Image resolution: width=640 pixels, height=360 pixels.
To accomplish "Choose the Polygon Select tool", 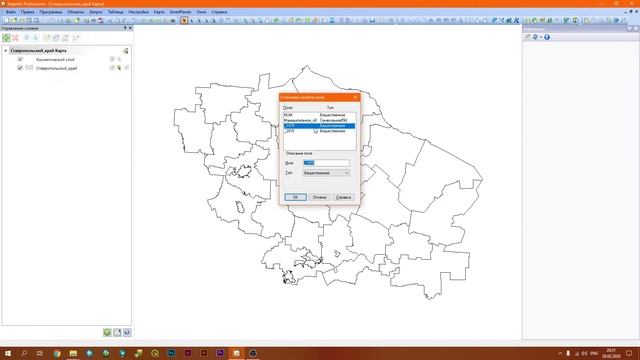I will point(207,20).
